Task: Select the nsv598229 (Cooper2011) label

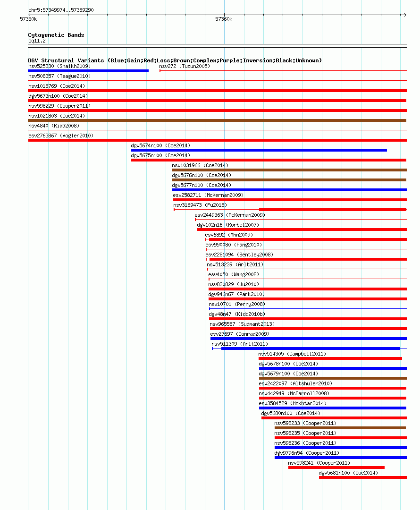Action: [x=59, y=106]
